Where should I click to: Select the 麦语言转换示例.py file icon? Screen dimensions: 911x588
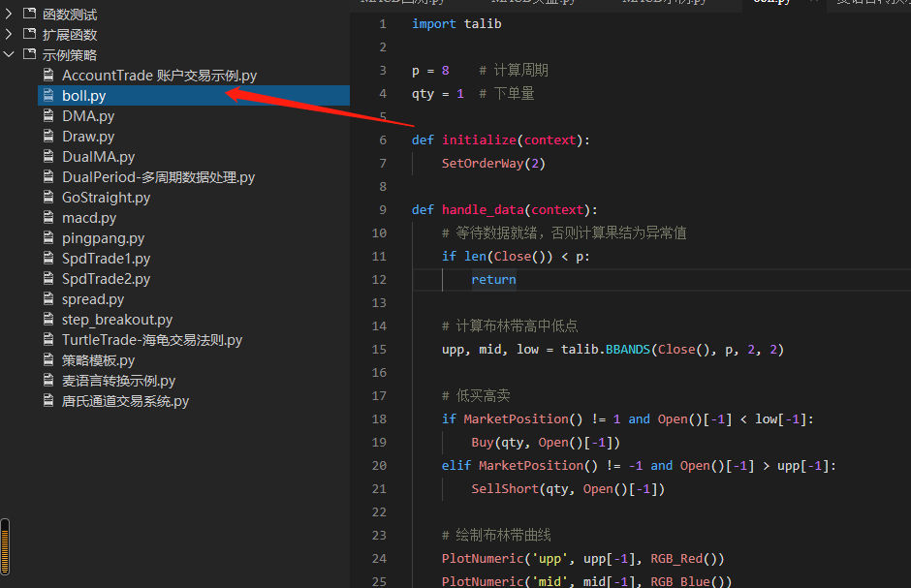pos(48,380)
